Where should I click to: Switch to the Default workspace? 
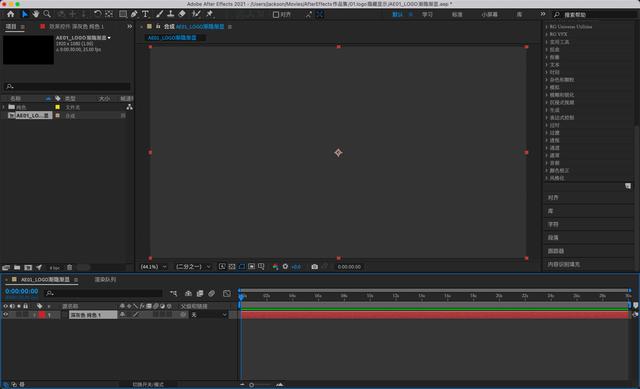pyautogui.click(x=397, y=14)
